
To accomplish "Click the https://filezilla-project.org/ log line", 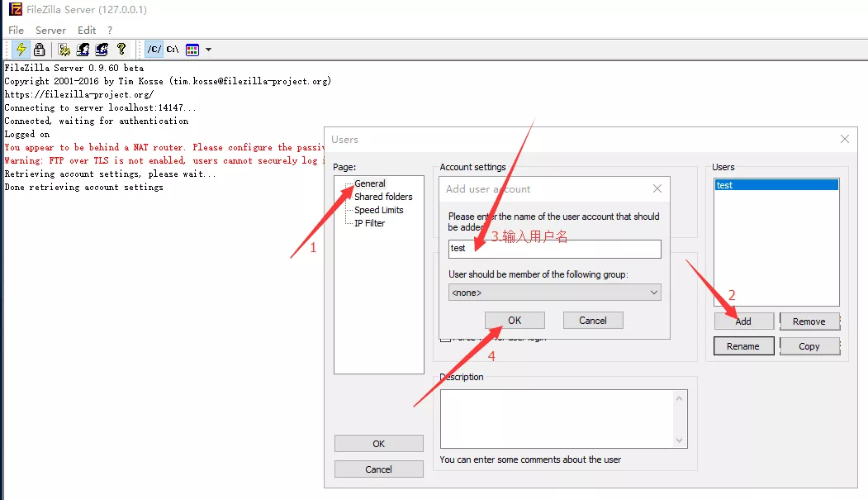I will [79, 95].
